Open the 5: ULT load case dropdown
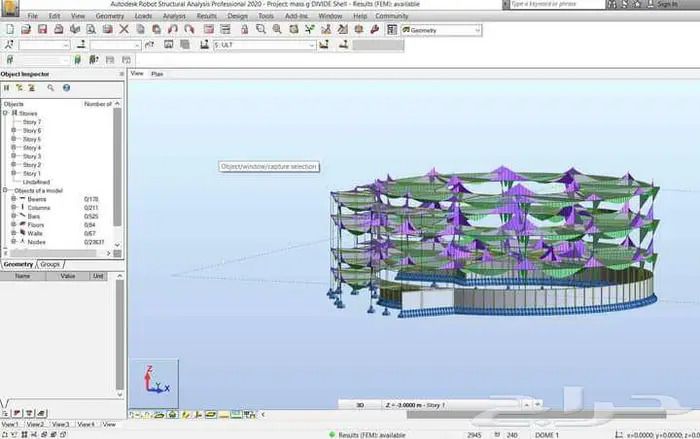This screenshot has height=439, width=700. 311,45
